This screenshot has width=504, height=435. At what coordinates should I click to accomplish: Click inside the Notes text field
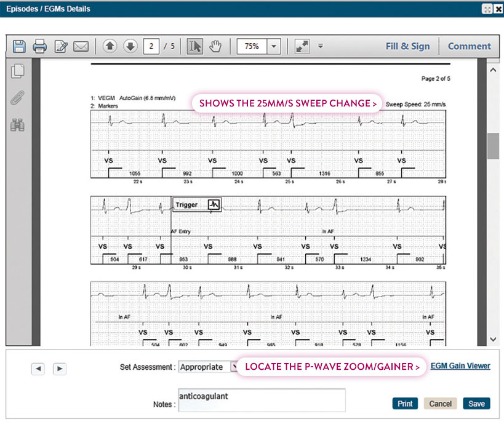pos(261,400)
